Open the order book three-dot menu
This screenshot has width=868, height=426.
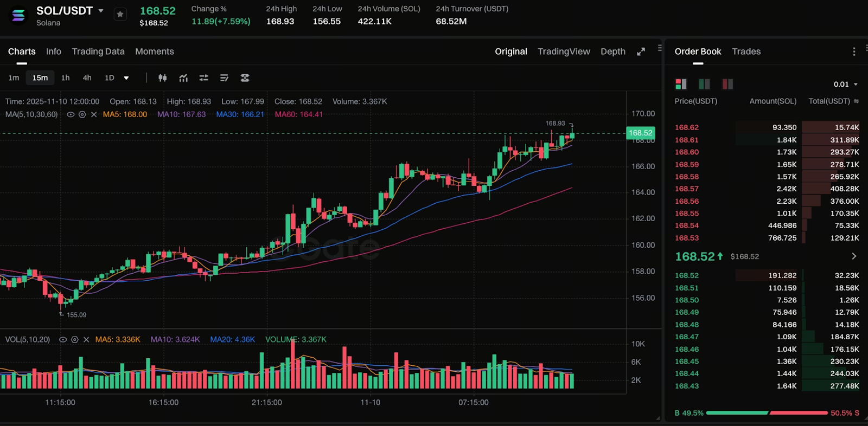point(854,51)
